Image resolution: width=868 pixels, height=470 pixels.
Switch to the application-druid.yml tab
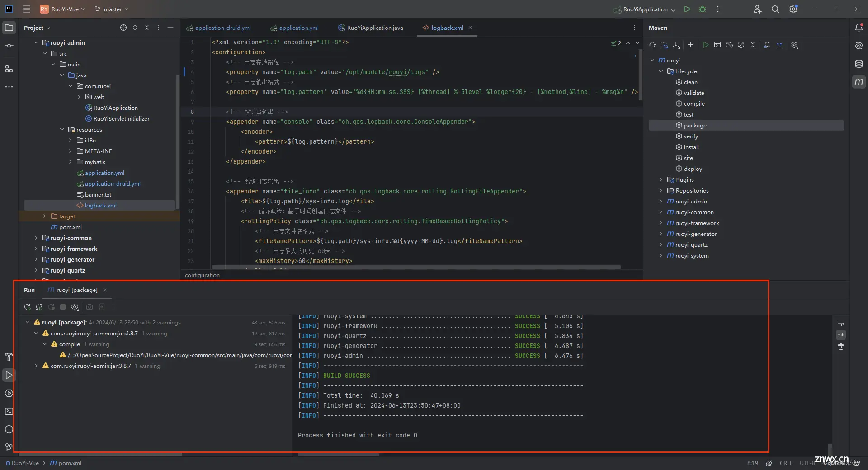[x=218, y=28]
